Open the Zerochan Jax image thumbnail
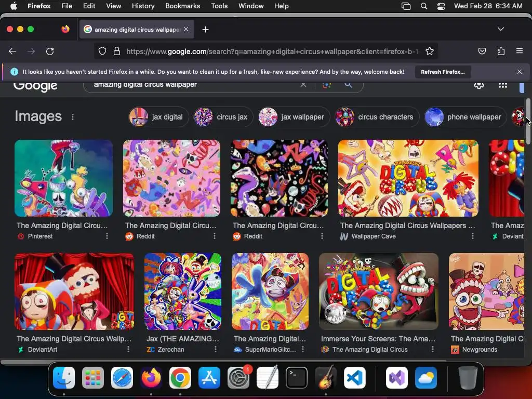 pyautogui.click(x=183, y=291)
